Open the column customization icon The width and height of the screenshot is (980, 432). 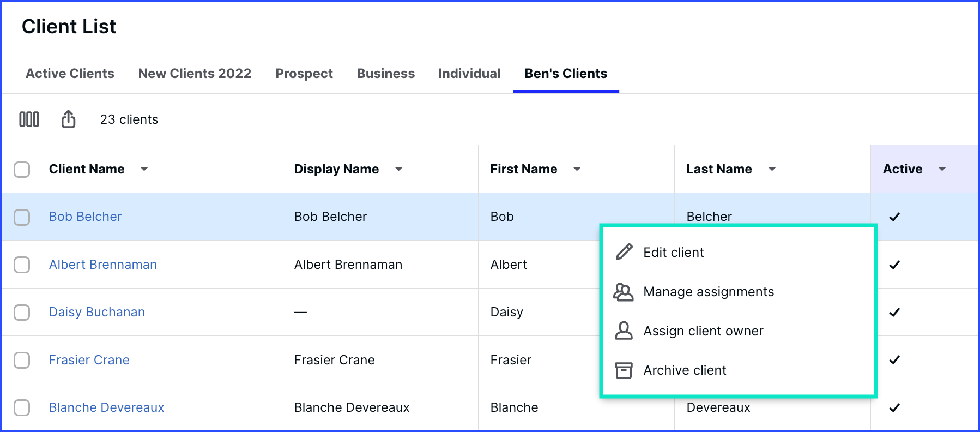click(x=29, y=119)
